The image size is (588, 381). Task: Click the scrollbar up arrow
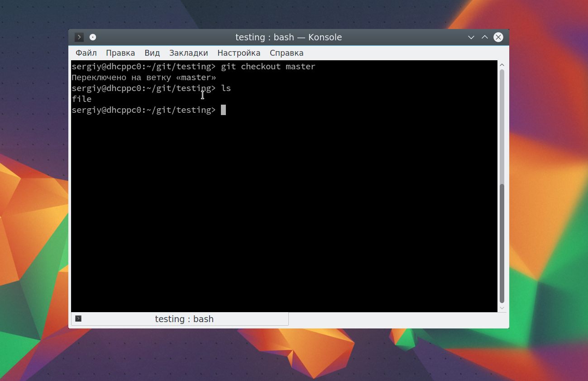pyautogui.click(x=502, y=65)
